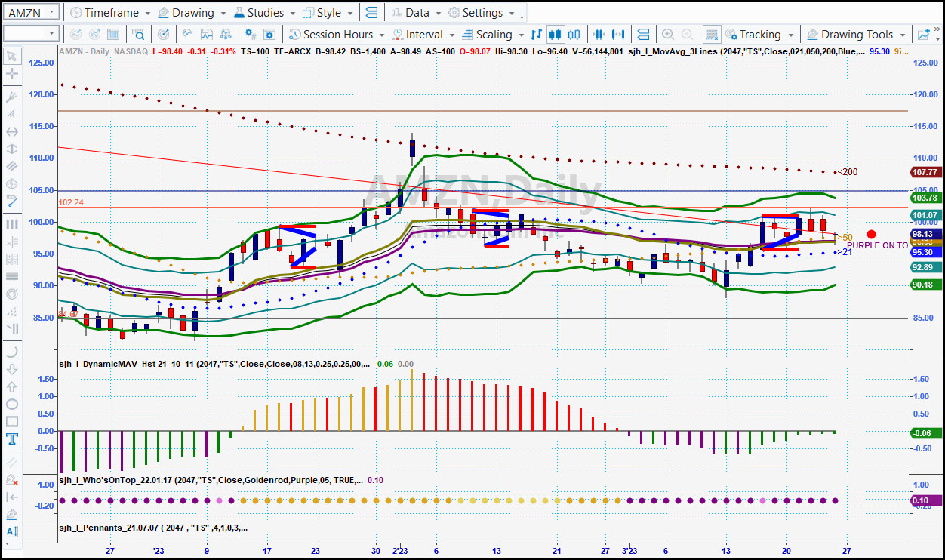Click the 101.07 price label
Screen dimensions: 945x560
pos(925,215)
